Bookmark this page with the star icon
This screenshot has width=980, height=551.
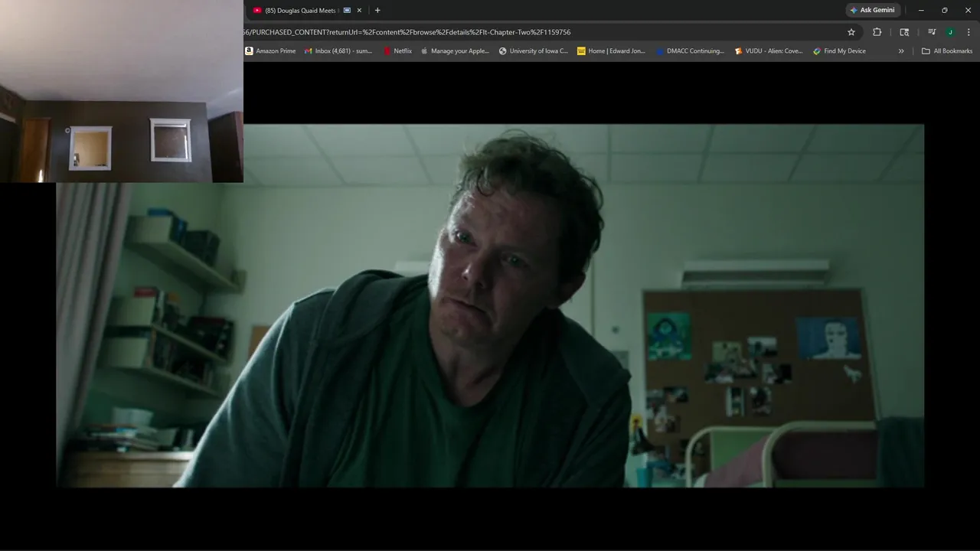tap(851, 32)
